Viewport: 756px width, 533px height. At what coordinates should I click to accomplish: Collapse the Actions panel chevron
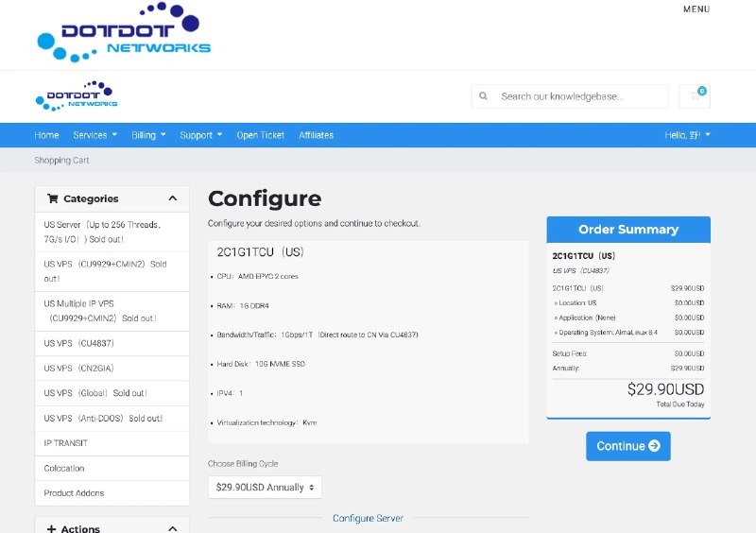click(173, 528)
